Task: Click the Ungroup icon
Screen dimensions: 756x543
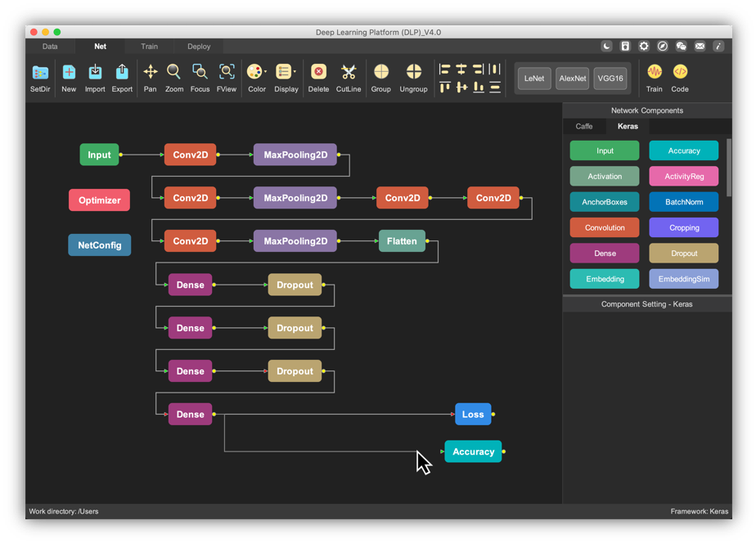Action: click(413, 73)
